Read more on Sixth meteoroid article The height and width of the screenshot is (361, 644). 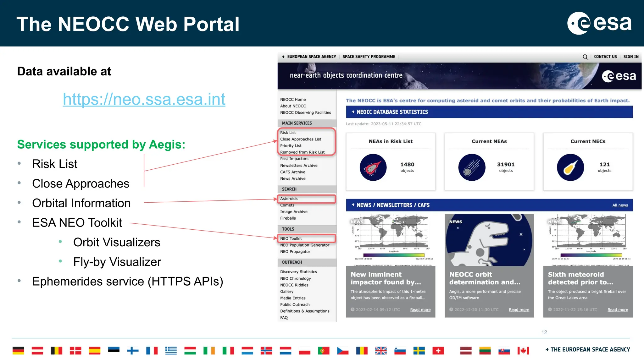coord(618,310)
